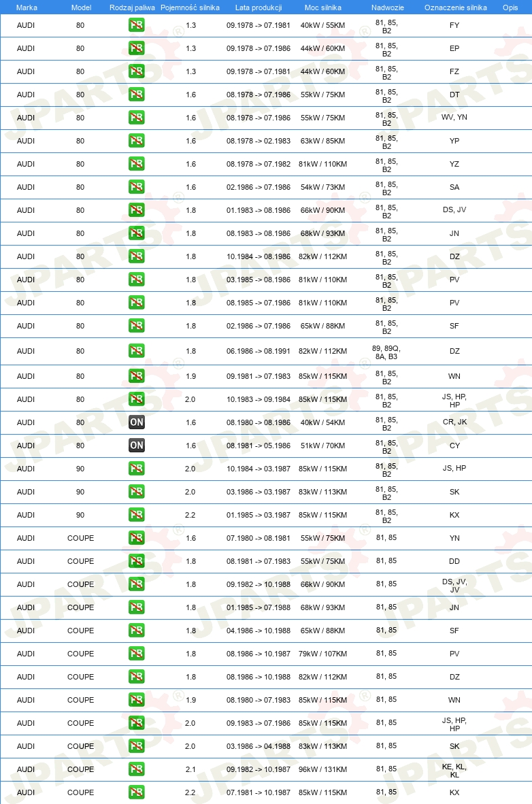Image resolution: width=532 pixels, height=804 pixels.
Task: Select the Oznaczenie silnika column header
Action: coord(456,7)
